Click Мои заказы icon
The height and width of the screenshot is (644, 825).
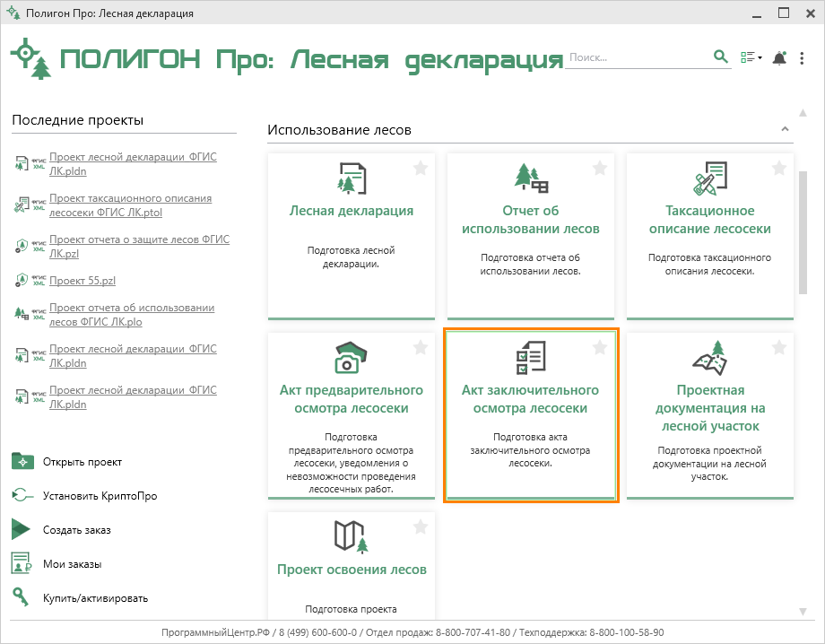coord(22,563)
